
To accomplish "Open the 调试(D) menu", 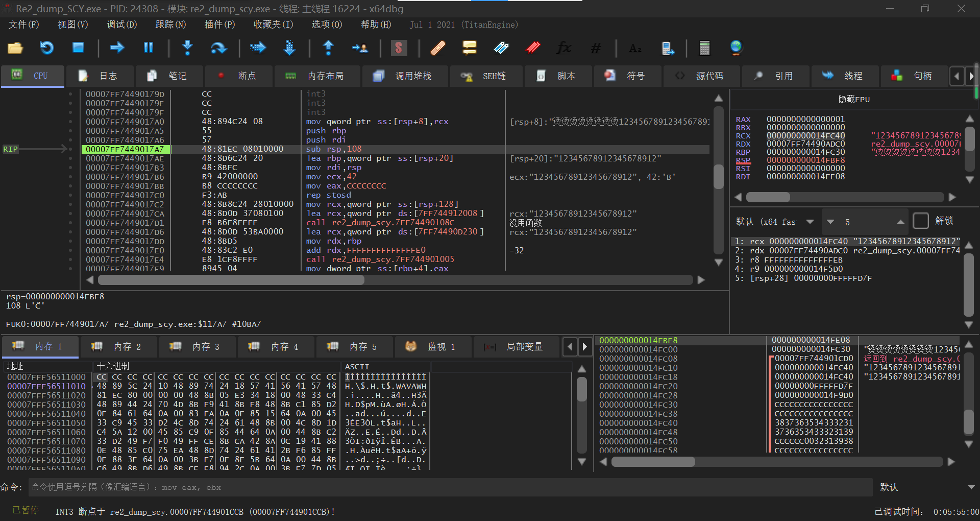I will 121,25.
